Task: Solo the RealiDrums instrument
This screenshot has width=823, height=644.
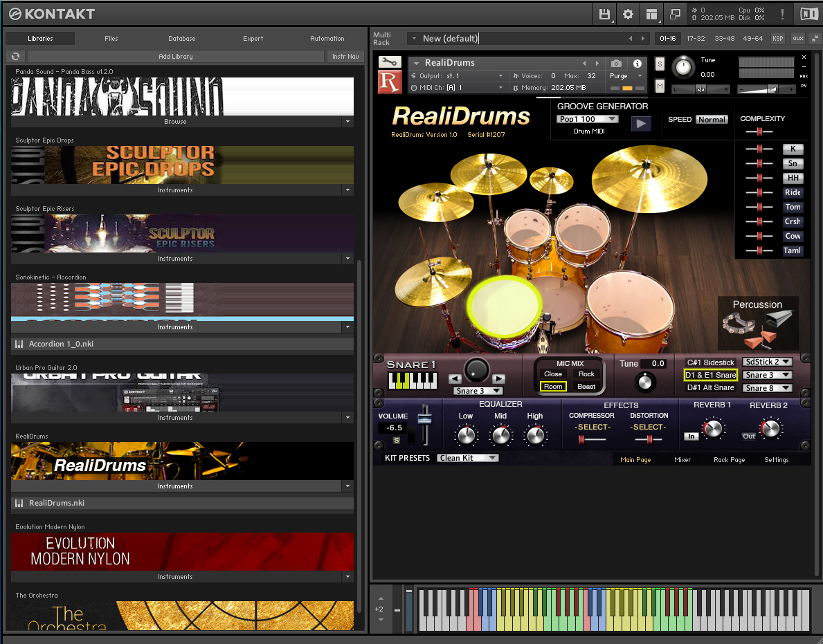Action: click(x=660, y=64)
